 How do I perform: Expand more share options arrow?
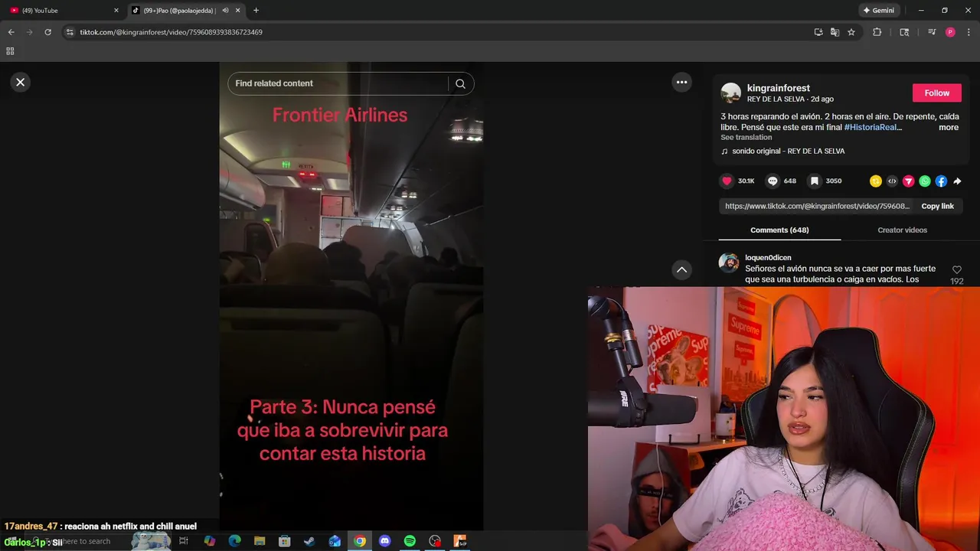point(957,181)
